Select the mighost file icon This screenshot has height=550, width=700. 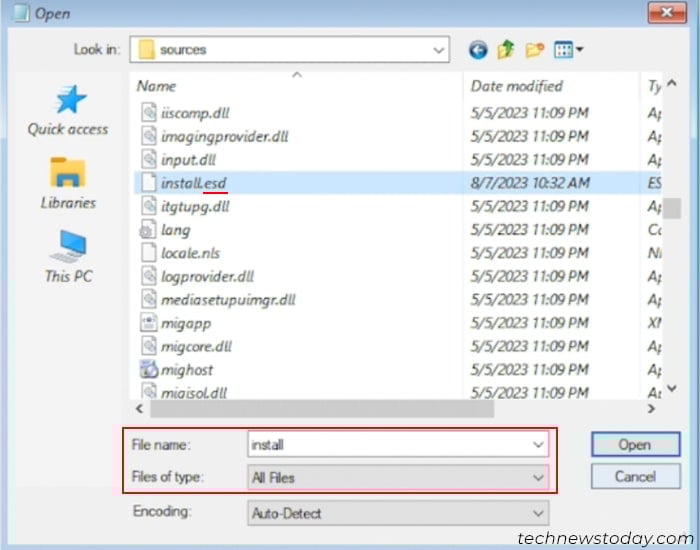(149, 370)
